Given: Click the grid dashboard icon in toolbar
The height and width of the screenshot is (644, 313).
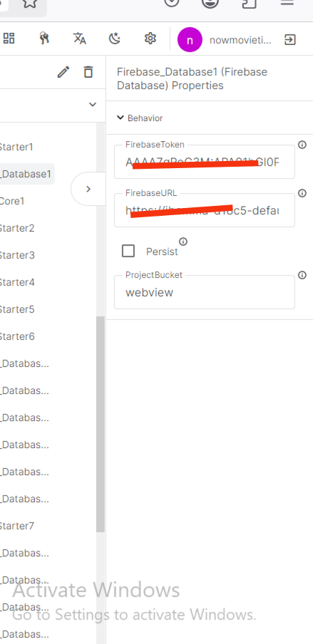Looking at the screenshot, I should point(9,38).
